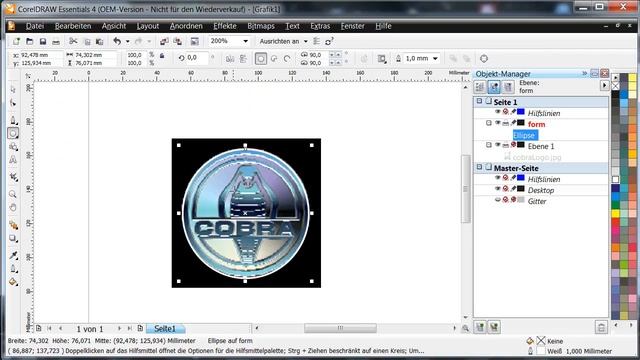Click the Open folder icon
This screenshot has height=360, width=640.
pos(29,42)
